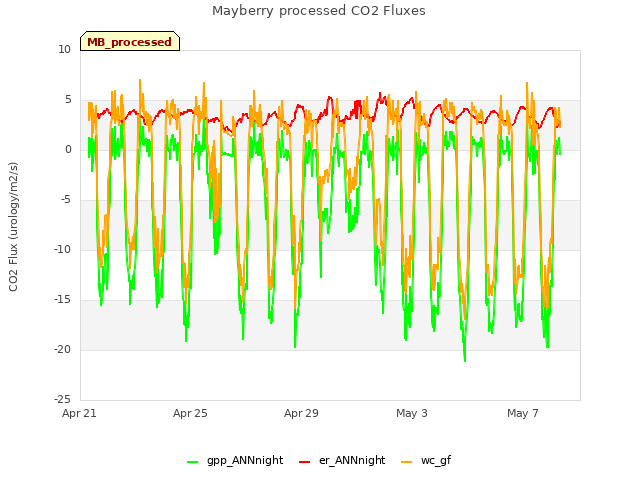Click the MB_processed annotation label
Viewport: 640px width, 480px height.
tap(130, 41)
